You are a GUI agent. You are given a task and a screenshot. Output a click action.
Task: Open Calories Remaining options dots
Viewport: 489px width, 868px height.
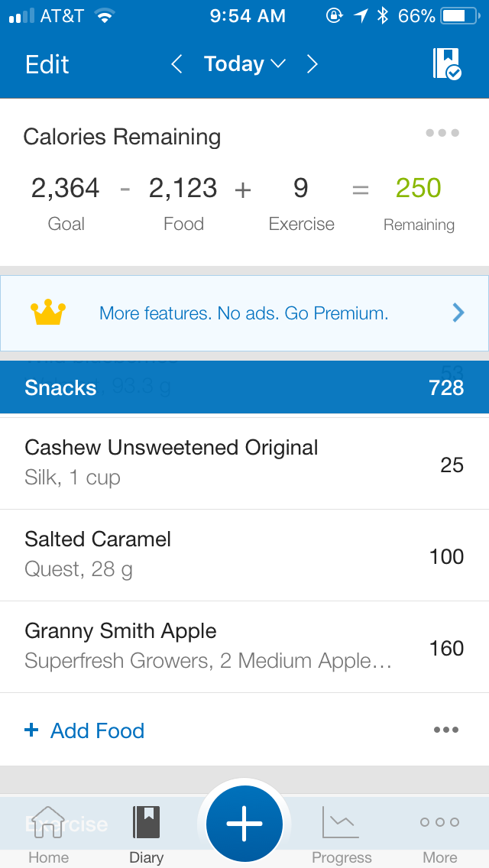click(442, 134)
